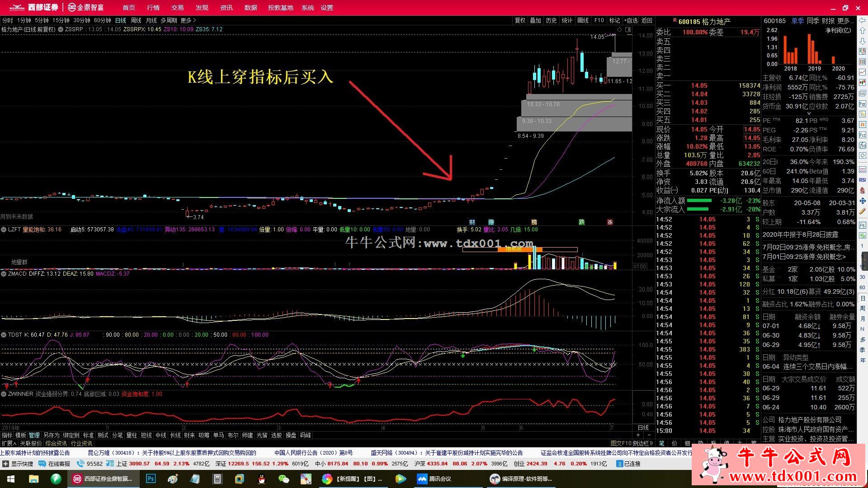The image size is (868, 488).
Task: Click the 14:55 trade row with volume 383
Action: (x=708, y=349)
